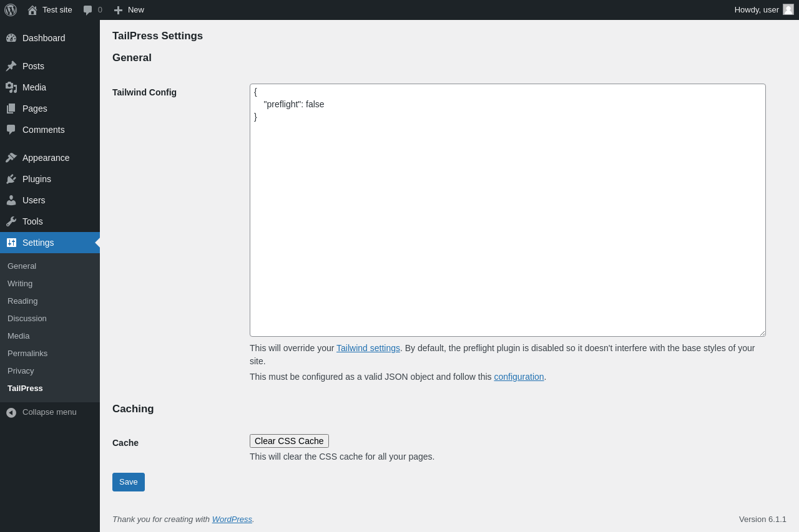Open the user avatar in admin bar

788,9
